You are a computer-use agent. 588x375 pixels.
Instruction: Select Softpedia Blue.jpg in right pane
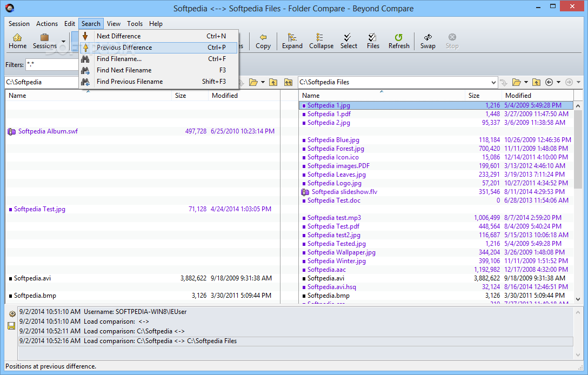coord(436,140)
